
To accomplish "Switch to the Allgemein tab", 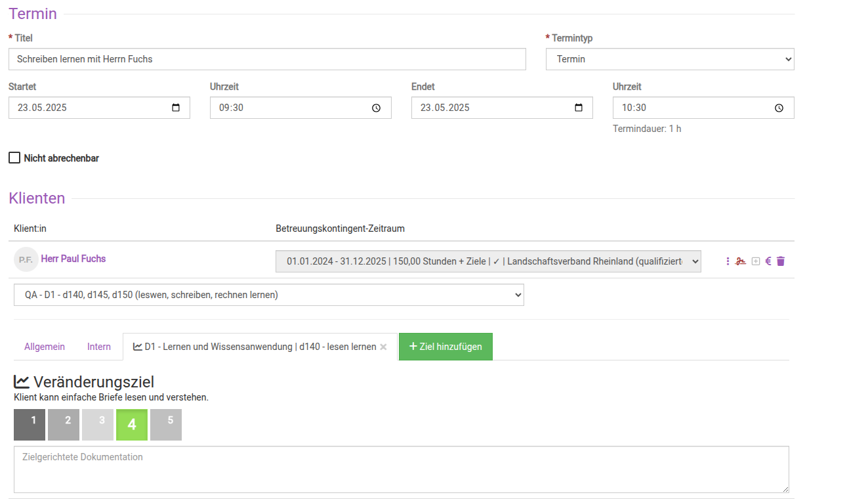I will (x=45, y=347).
